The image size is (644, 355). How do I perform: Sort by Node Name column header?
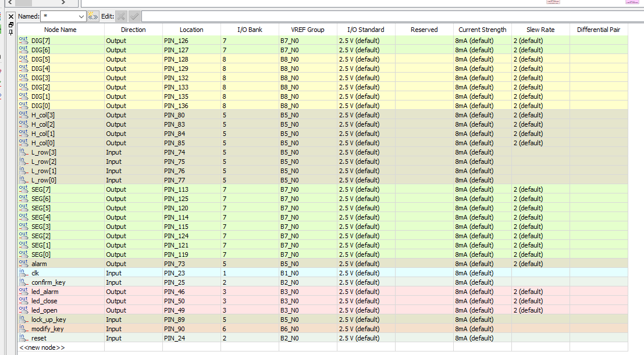tap(61, 30)
